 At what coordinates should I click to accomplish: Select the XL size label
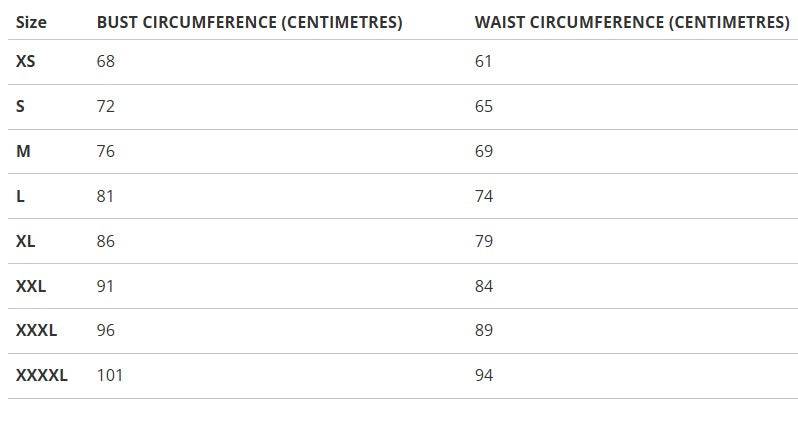click(x=26, y=241)
